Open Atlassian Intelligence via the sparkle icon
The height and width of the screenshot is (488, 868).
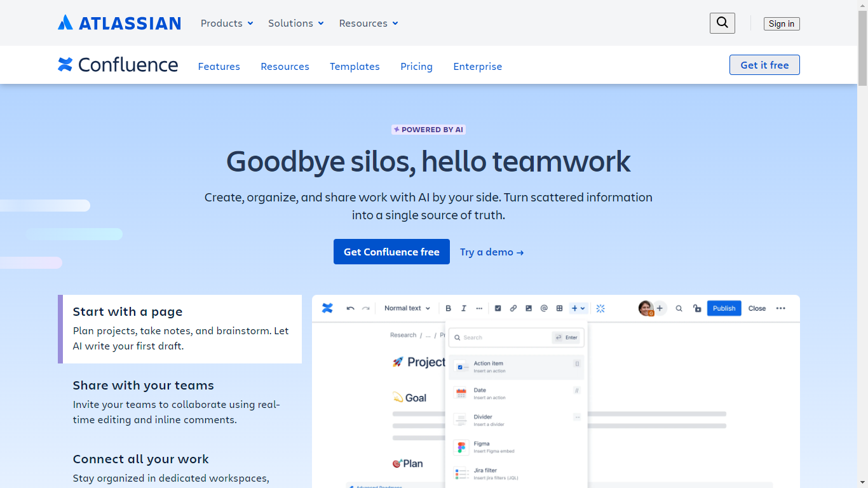coord(600,308)
